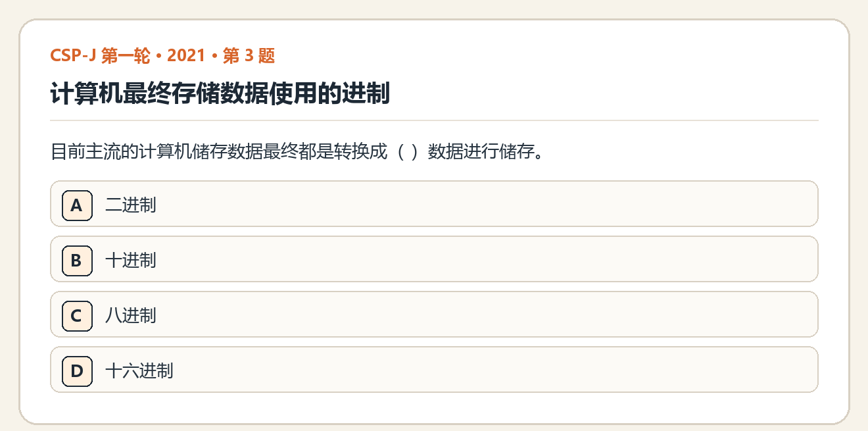
Task: Click the CSP-J label in the header
Action: click(74, 56)
